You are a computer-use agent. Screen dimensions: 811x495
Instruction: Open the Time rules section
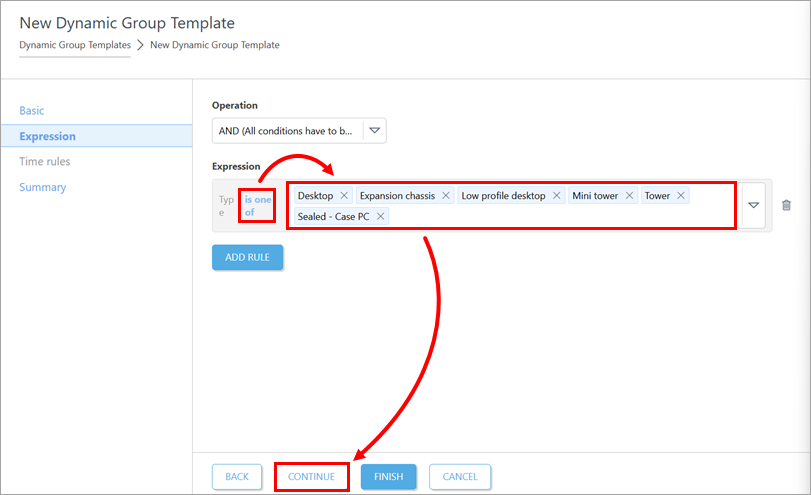(45, 162)
